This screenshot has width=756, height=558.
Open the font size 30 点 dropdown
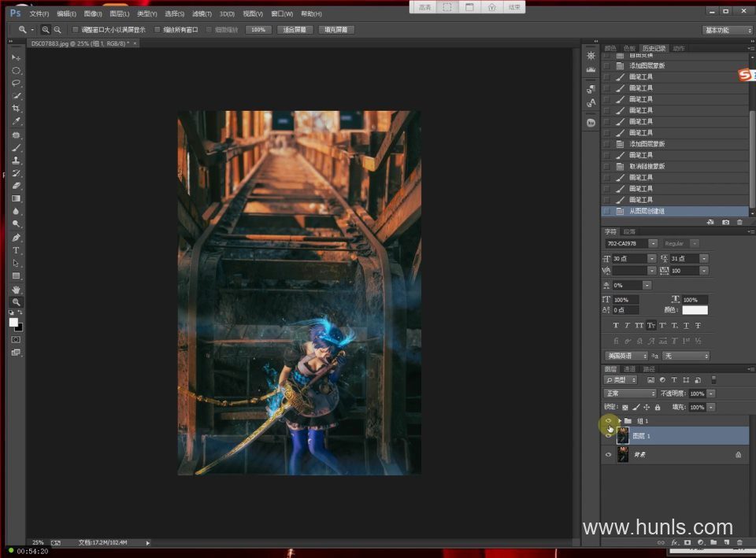tap(652, 258)
